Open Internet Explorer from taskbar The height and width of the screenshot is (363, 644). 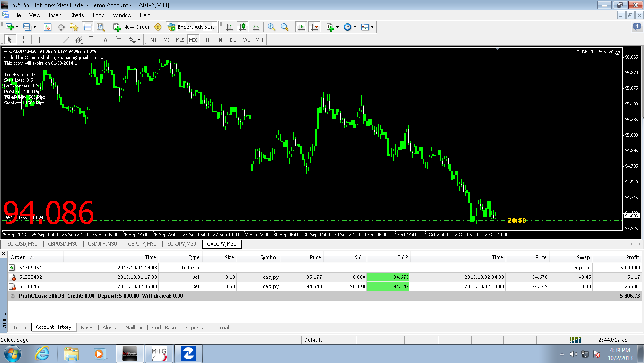pos(42,354)
